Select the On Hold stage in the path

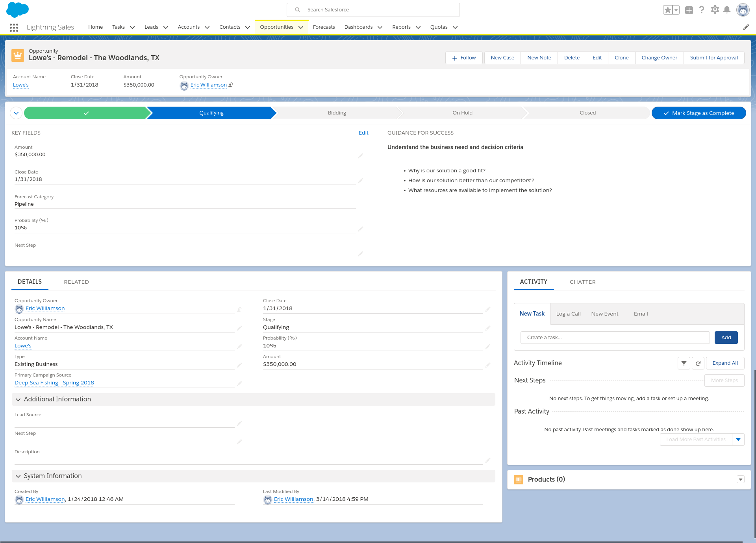pyautogui.click(x=462, y=113)
